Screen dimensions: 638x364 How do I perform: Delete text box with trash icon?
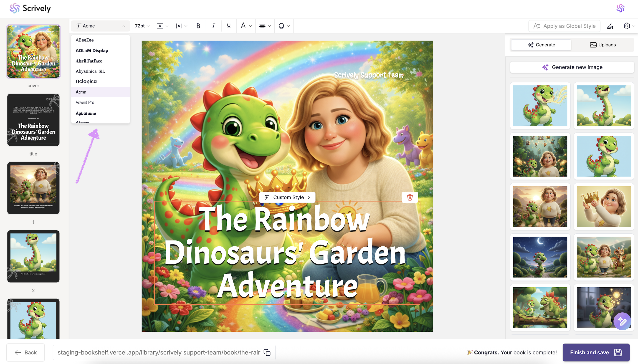(410, 197)
